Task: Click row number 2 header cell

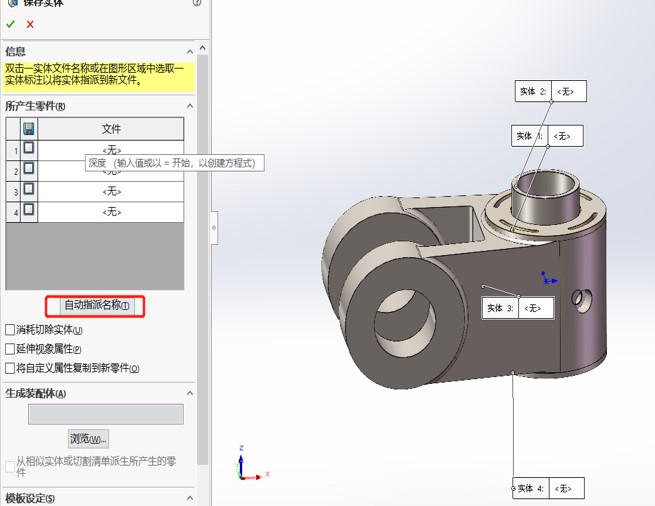Action: point(14,171)
